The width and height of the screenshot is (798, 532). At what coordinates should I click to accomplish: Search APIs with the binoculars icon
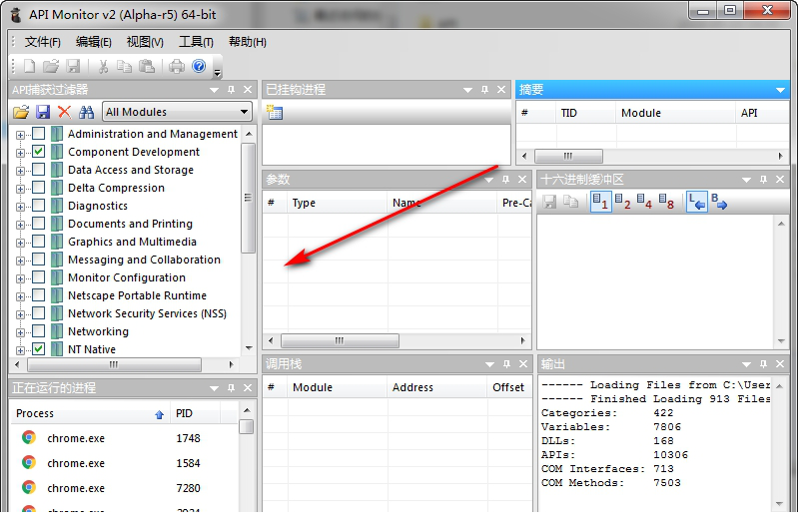[x=86, y=112]
